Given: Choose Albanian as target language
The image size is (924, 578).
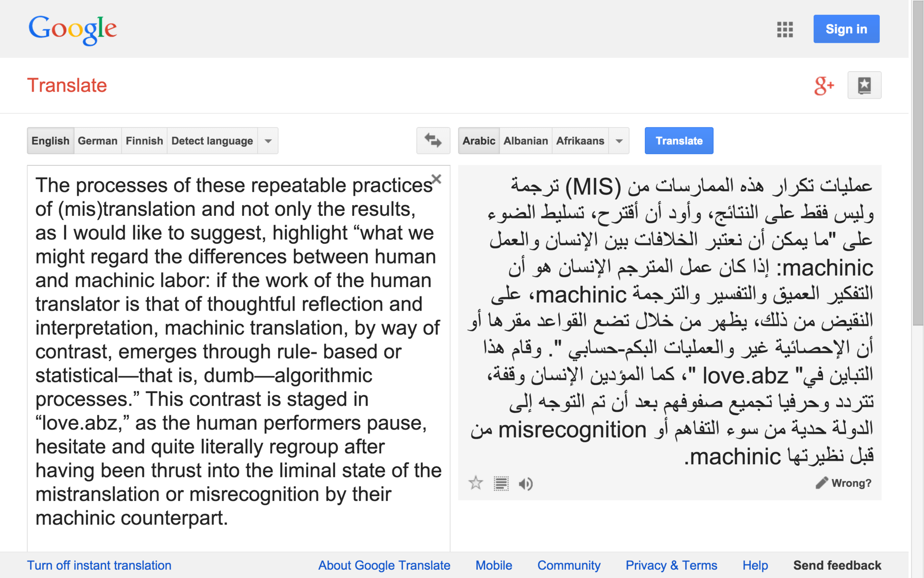Looking at the screenshot, I should pos(526,141).
